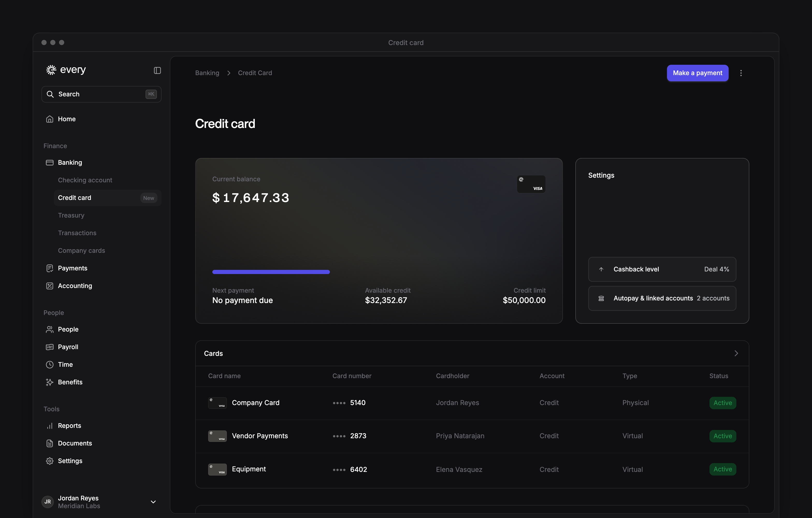Image resolution: width=812 pixels, height=518 pixels.
Task: Click the Search input field
Action: [101, 94]
